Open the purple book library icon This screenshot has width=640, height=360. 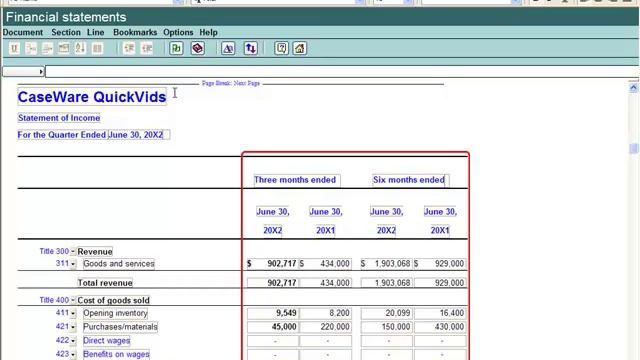pos(198,49)
